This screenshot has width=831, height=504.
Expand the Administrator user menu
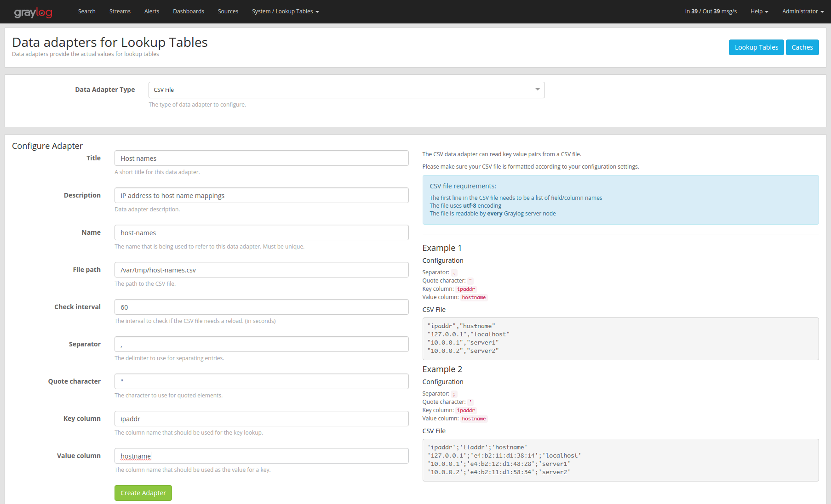click(802, 11)
